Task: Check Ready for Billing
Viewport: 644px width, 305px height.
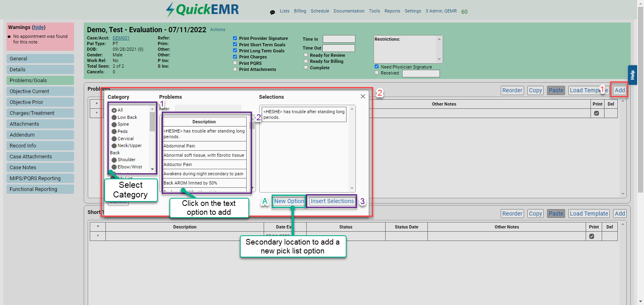Action: pos(306,61)
